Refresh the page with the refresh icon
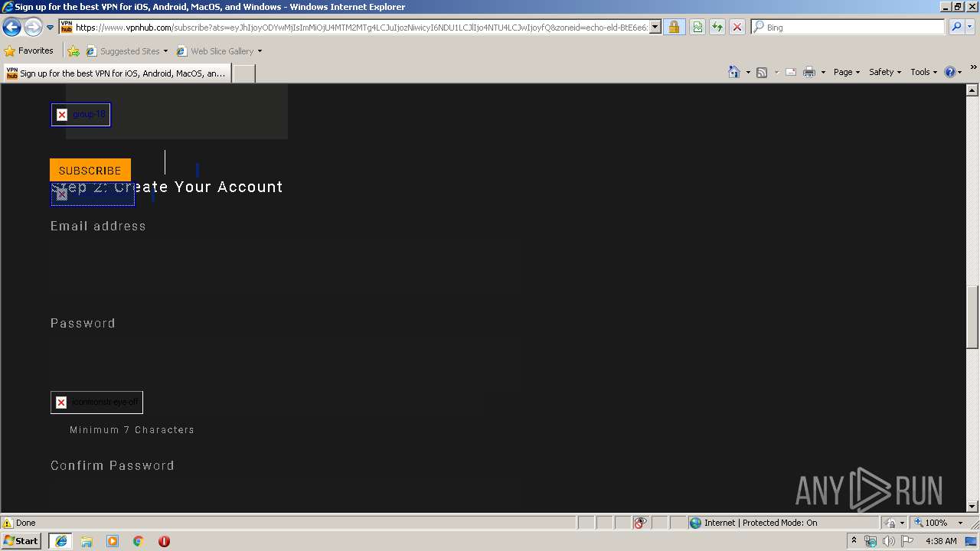The height and width of the screenshot is (551, 980). tap(717, 27)
